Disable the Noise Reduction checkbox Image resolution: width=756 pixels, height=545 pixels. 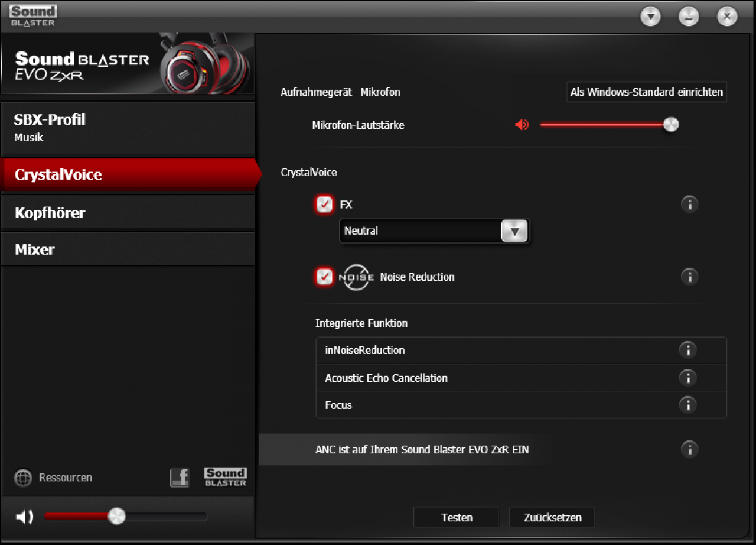pyautogui.click(x=324, y=277)
